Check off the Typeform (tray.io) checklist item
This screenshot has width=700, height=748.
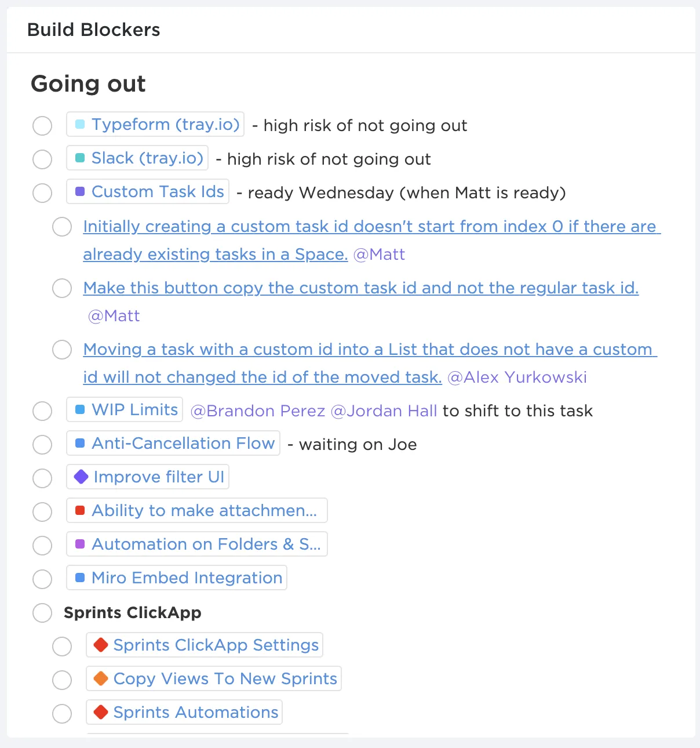click(42, 126)
